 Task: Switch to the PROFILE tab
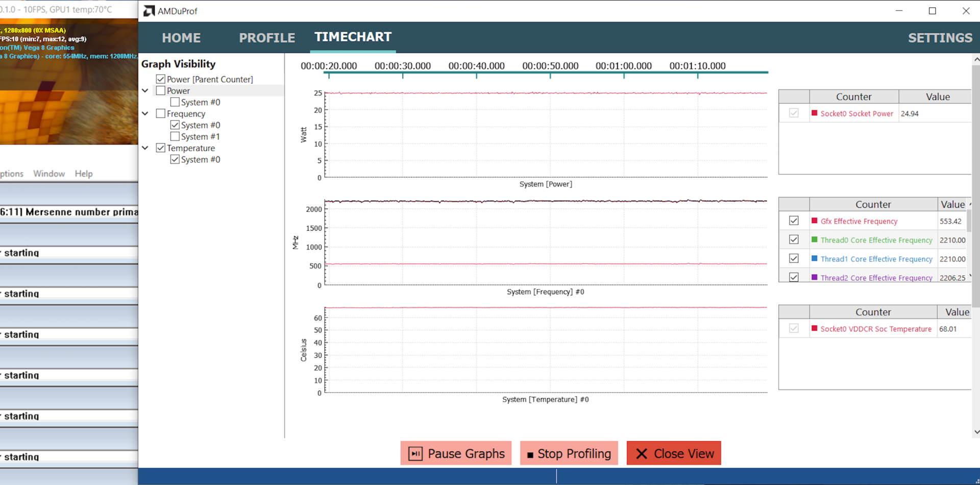pos(266,38)
